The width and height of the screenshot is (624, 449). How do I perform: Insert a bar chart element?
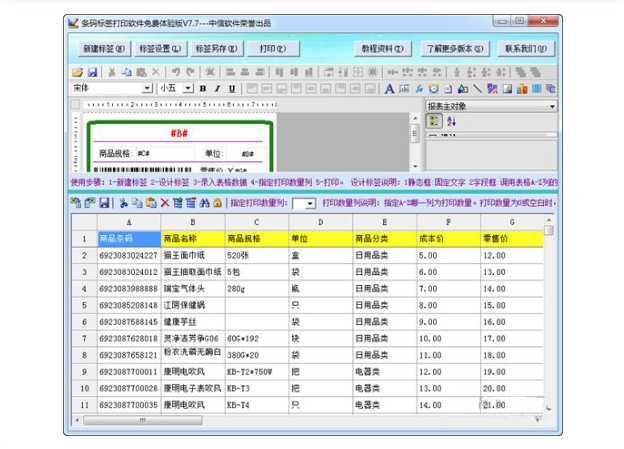(522, 88)
